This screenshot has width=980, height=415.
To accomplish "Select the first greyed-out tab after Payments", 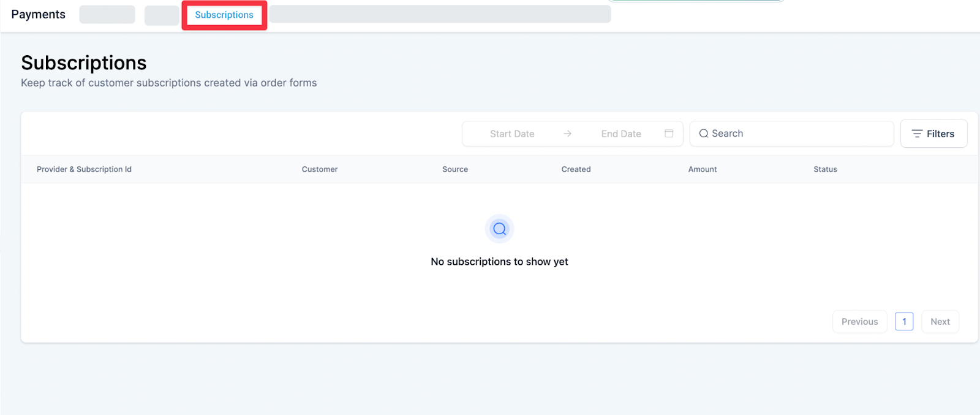I will point(107,15).
